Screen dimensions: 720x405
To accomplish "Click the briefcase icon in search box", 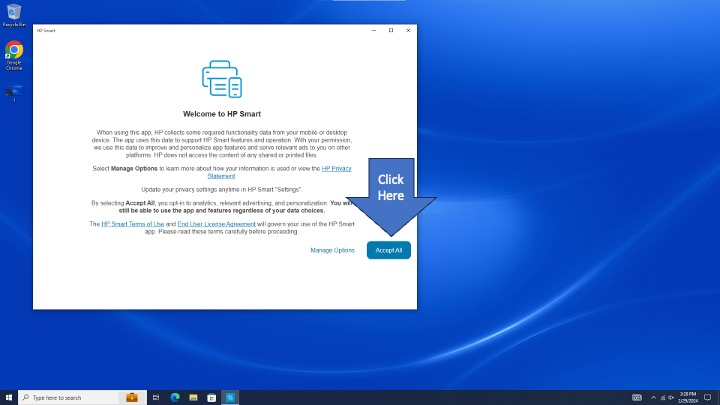I will 132,398.
